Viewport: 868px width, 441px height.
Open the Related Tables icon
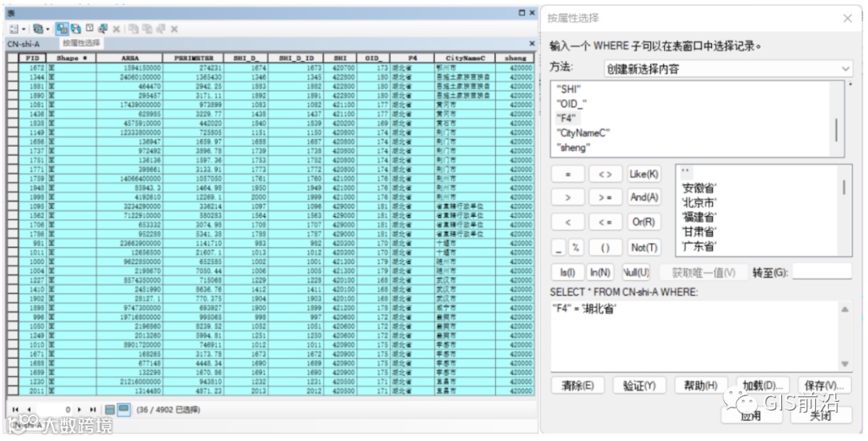point(38,29)
